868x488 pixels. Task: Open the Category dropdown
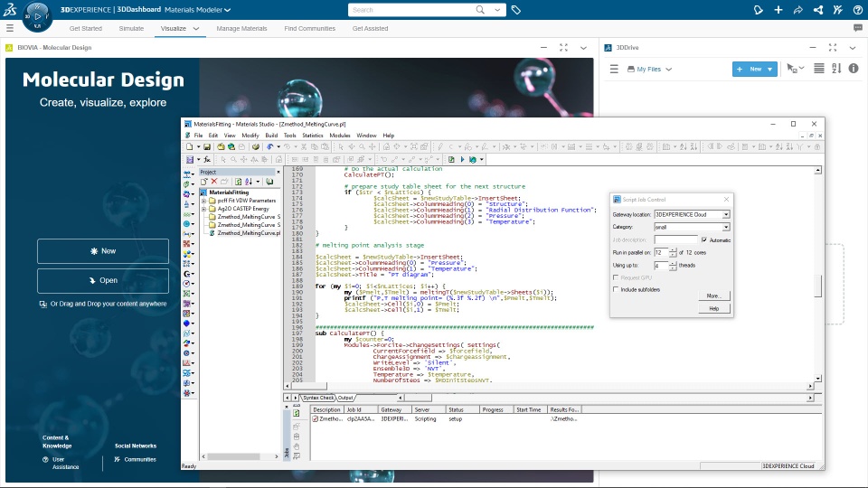pos(726,228)
